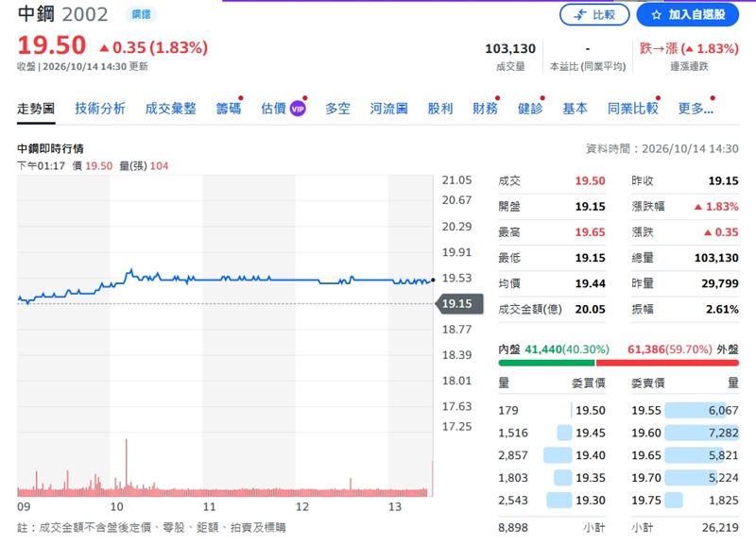Click the tall volume bar after 10
The image size is (756, 545).
[x=127, y=467]
